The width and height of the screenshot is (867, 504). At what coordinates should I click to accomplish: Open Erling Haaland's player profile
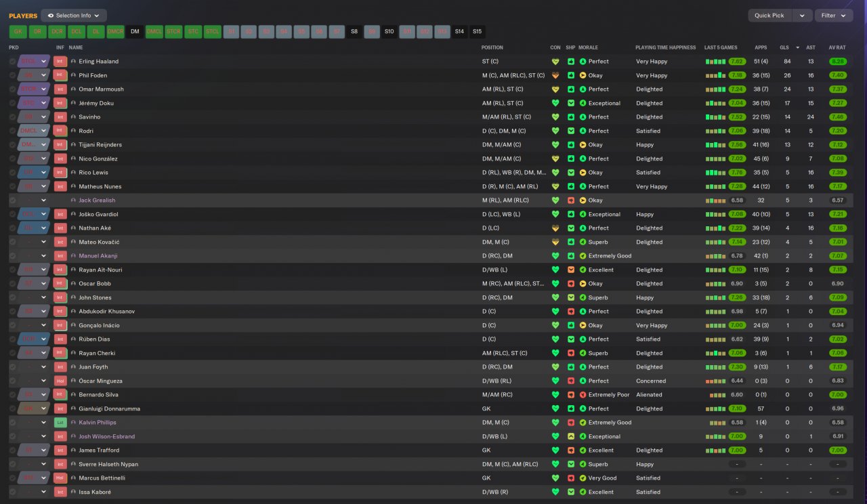tap(98, 62)
